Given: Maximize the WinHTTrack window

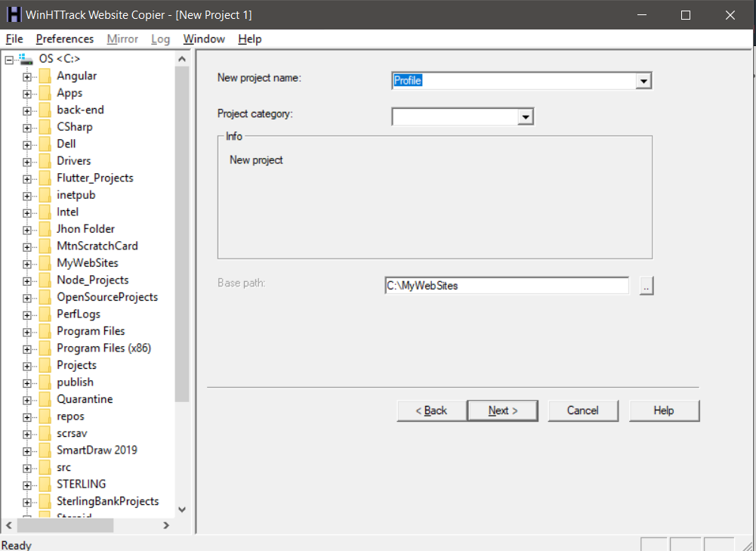Looking at the screenshot, I should [x=686, y=15].
